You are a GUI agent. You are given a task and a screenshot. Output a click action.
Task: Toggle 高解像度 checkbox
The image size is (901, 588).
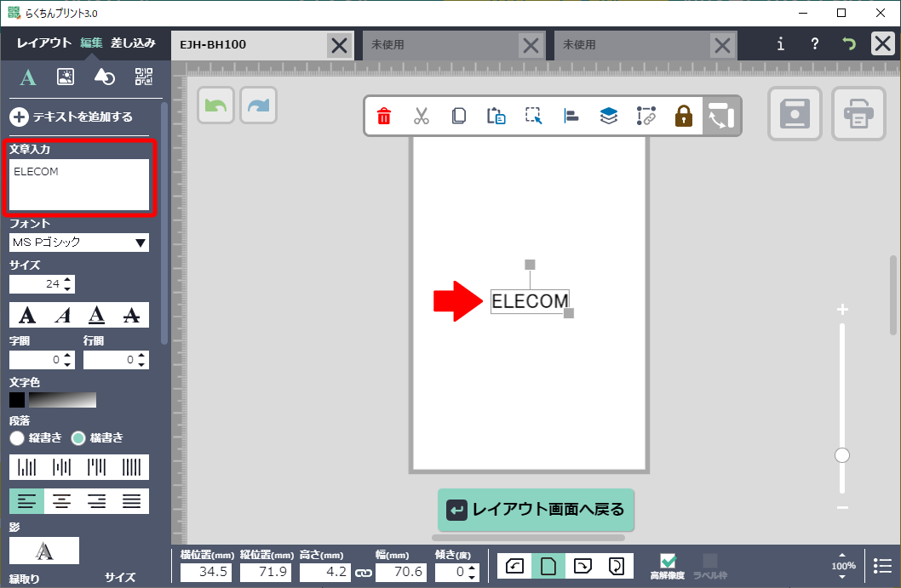668,561
